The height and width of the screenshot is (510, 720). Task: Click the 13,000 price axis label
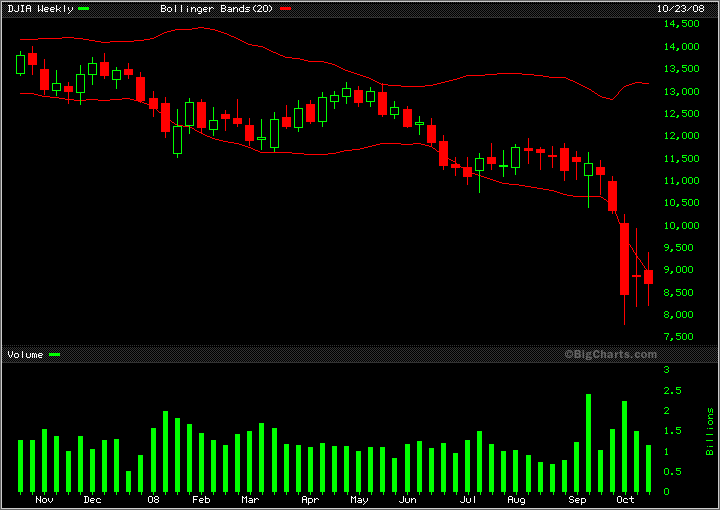point(682,91)
